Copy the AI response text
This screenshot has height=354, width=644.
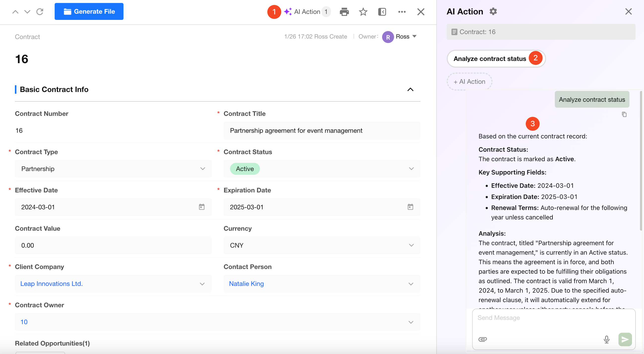pyautogui.click(x=624, y=114)
